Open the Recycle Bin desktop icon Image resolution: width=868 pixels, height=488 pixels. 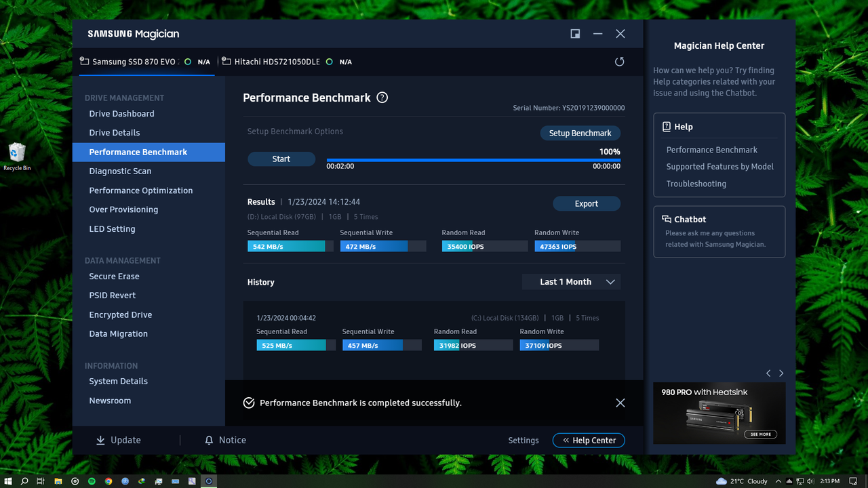[x=17, y=157]
